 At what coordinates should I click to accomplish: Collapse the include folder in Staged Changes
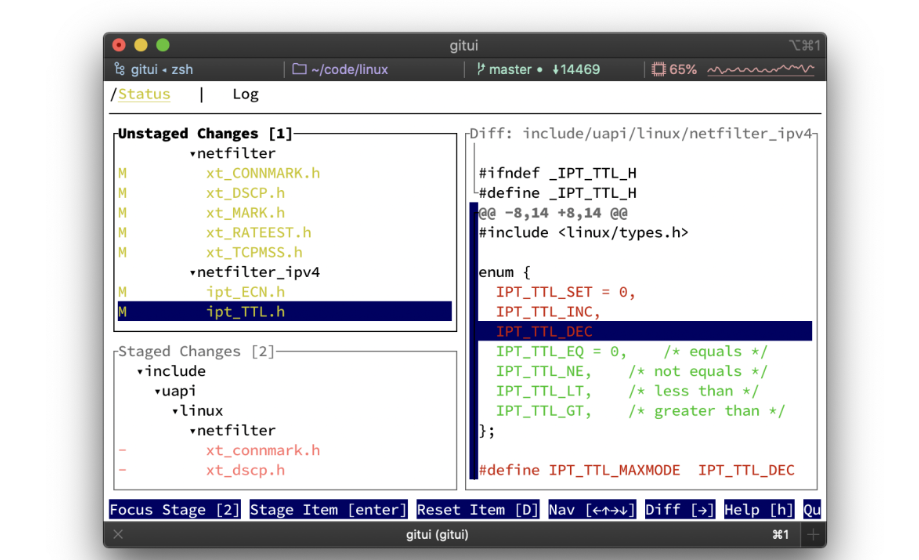pyautogui.click(x=139, y=372)
